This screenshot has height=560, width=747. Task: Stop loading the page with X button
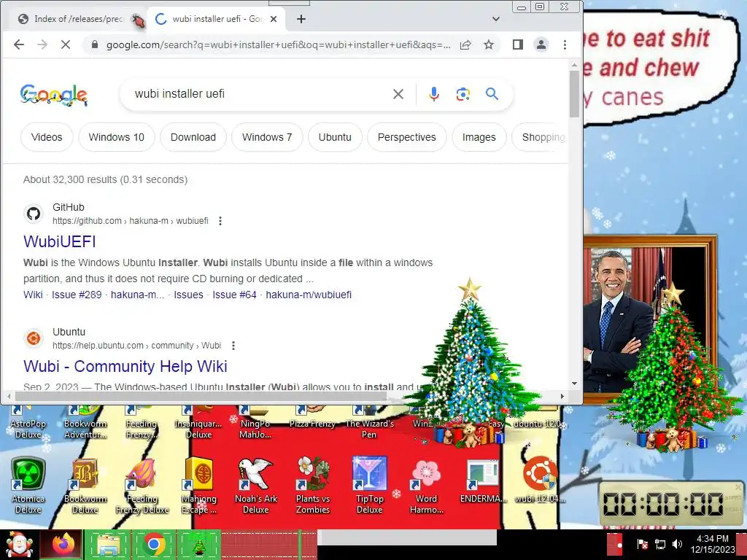66,44
